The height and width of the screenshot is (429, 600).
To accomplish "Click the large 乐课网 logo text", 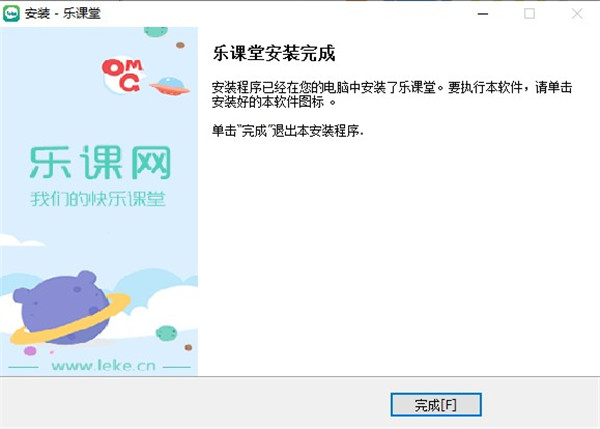I will pos(100,163).
